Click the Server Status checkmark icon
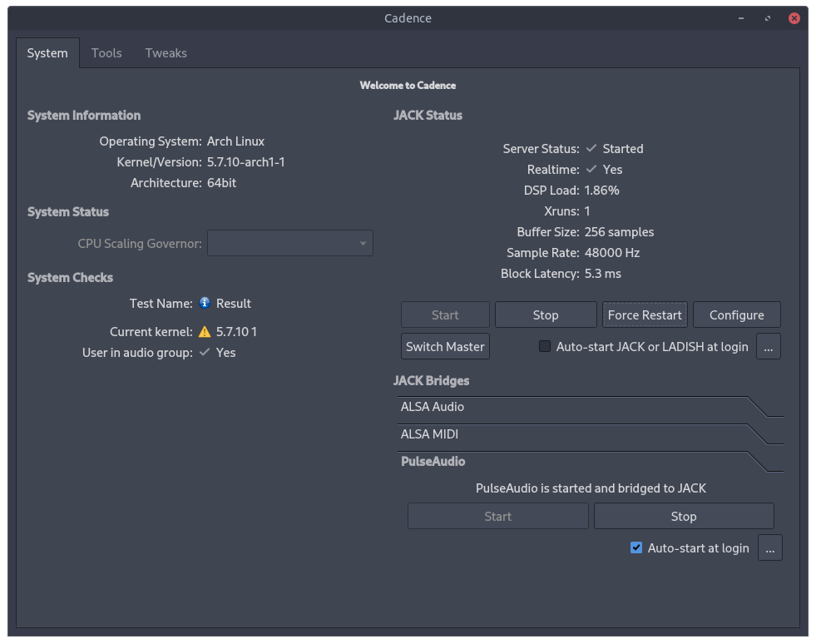Image resolution: width=816 pixels, height=644 pixels. point(591,149)
